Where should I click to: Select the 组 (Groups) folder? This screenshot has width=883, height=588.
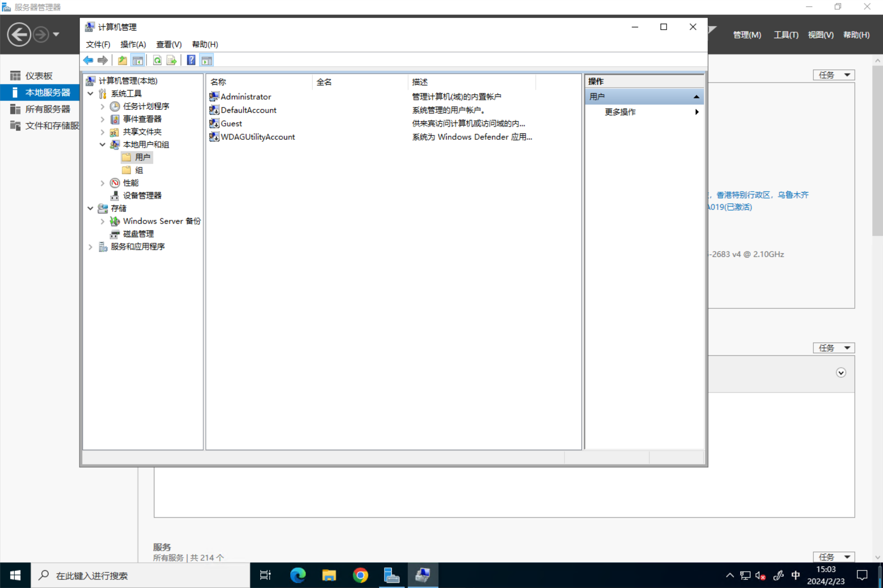click(139, 170)
